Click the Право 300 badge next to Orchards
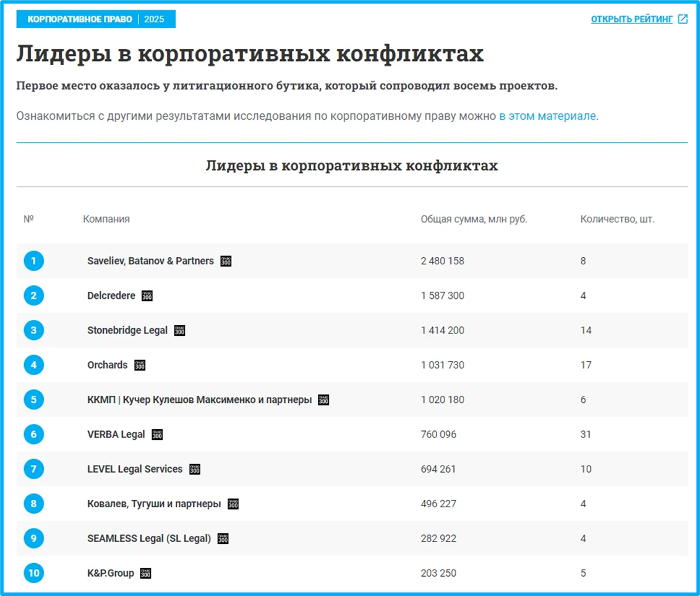This screenshot has height=596, width=700. [x=140, y=365]
